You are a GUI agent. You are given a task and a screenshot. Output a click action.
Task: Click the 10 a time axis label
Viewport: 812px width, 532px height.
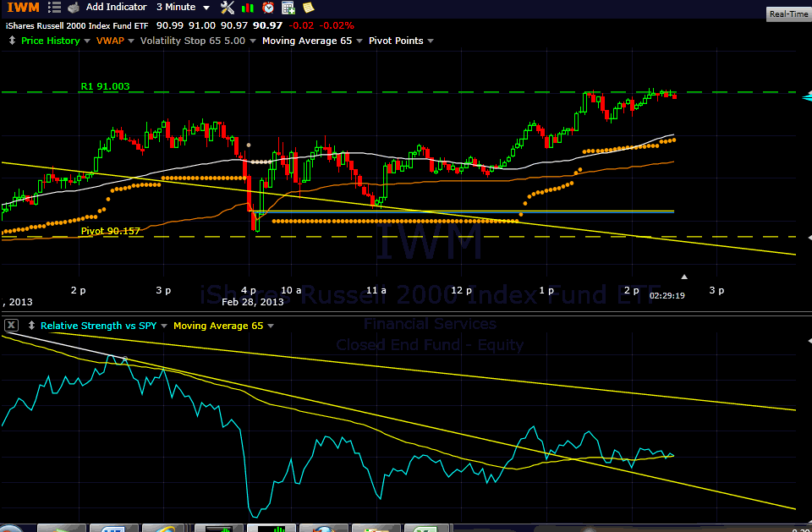pyautogui.click(x=292, y=290)
